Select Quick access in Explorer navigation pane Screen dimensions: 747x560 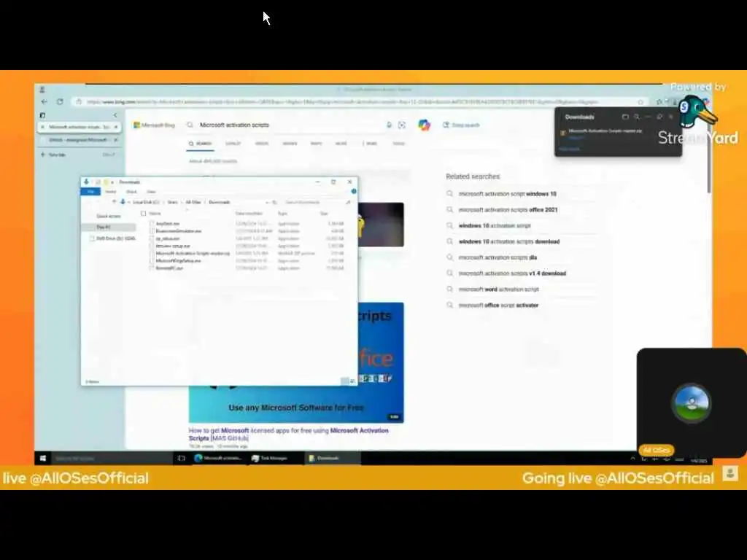(x=108, y=216)
